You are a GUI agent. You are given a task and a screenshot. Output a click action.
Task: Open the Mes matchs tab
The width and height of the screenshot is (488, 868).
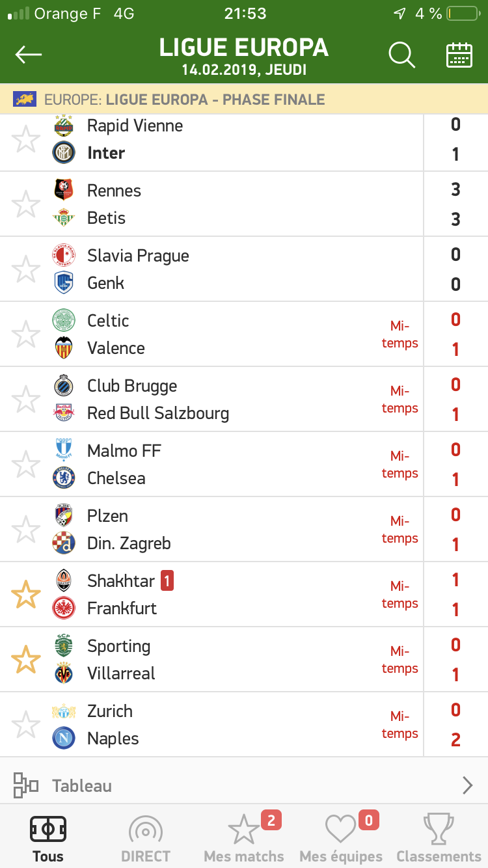(x=244, y=839)
